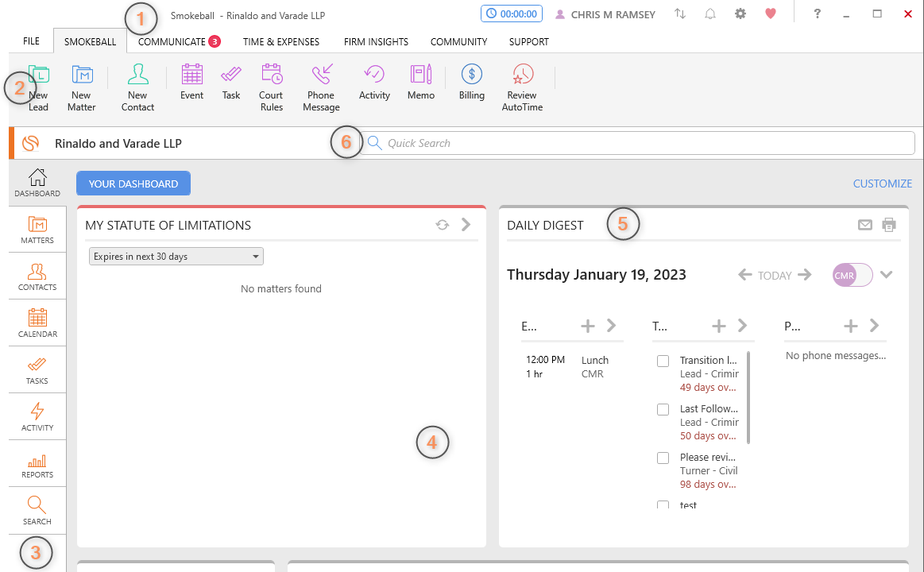924x572 pixels.
Task: Click the heart icon in title bar
Action: [770, 14]
